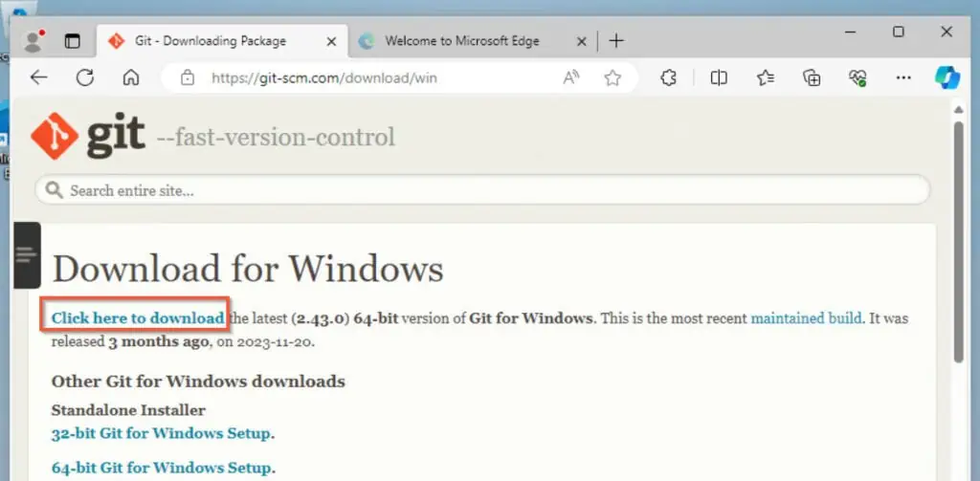Click the Standalone Installer text
Viewport: 980px width, 481px height.
click(128, 410)
